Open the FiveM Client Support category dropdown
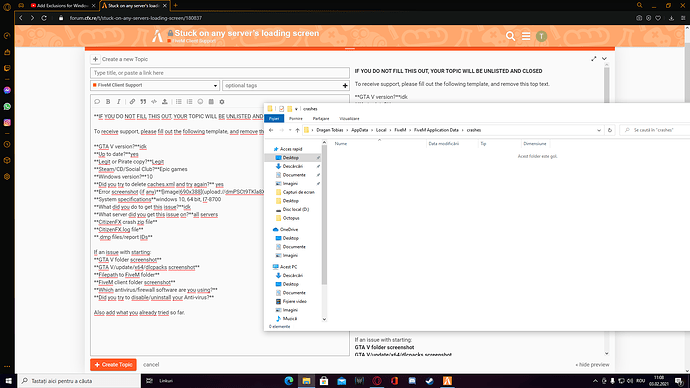 tap(155, 85)
